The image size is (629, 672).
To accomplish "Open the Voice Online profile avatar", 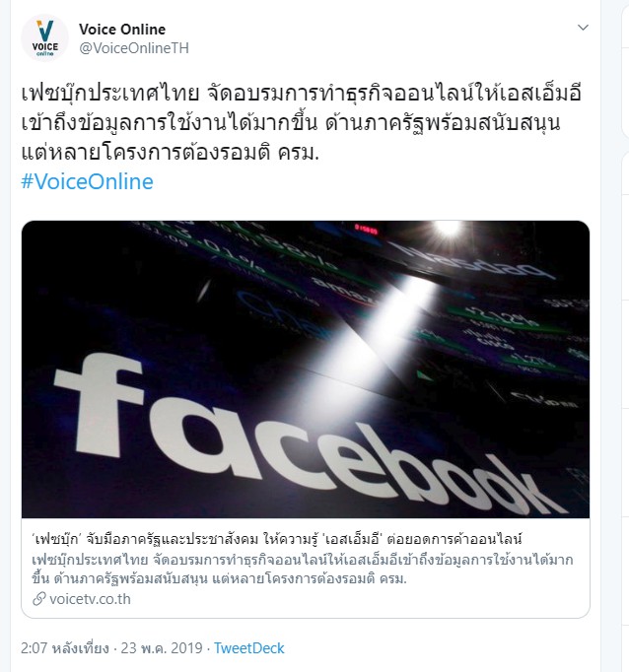I will (44, 37).
